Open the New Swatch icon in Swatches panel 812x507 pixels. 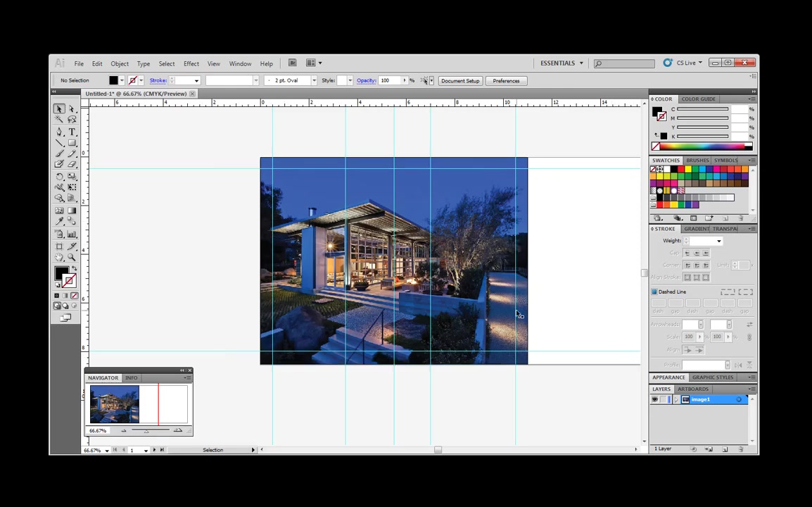click(725, 218)
